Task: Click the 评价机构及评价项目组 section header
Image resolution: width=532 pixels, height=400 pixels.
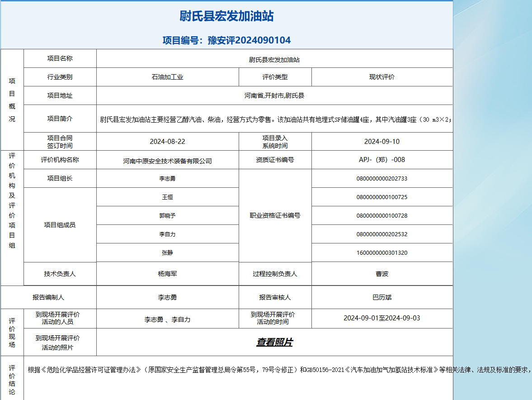Action: [12, 200]
